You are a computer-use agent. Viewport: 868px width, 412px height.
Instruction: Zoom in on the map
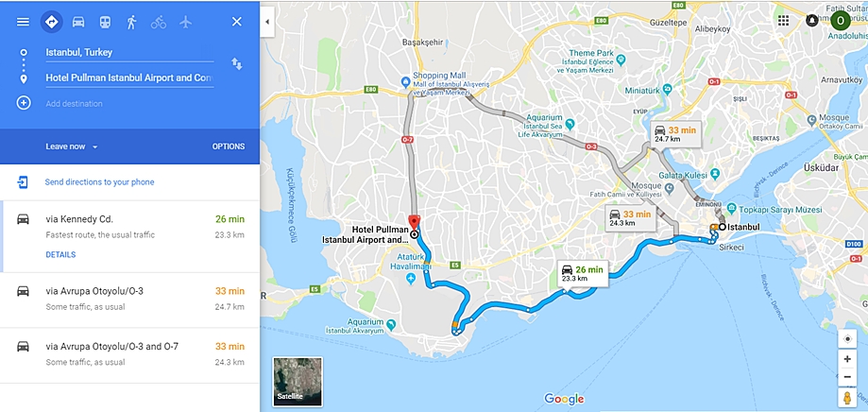847,359
